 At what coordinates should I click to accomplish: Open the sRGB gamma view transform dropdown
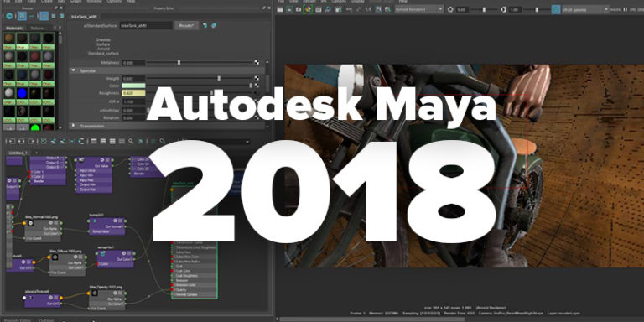click(x=585, y=9)
